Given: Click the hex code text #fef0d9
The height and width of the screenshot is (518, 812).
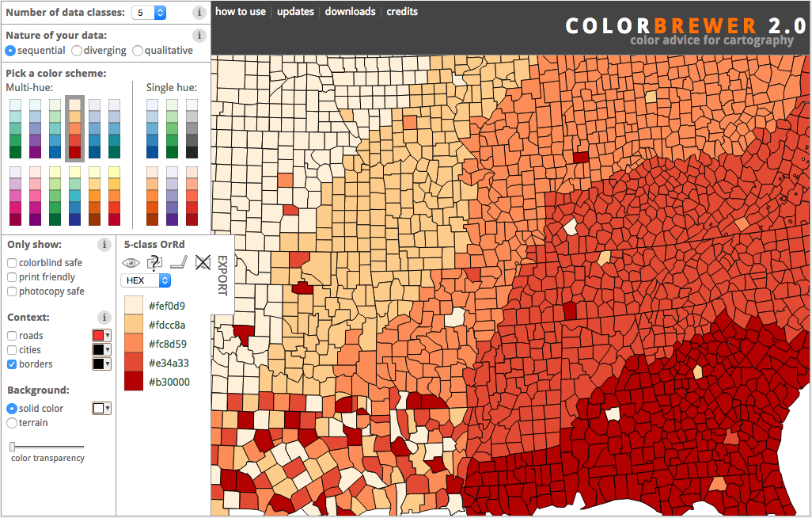Looking at the screenshot, I should [167, 306].
